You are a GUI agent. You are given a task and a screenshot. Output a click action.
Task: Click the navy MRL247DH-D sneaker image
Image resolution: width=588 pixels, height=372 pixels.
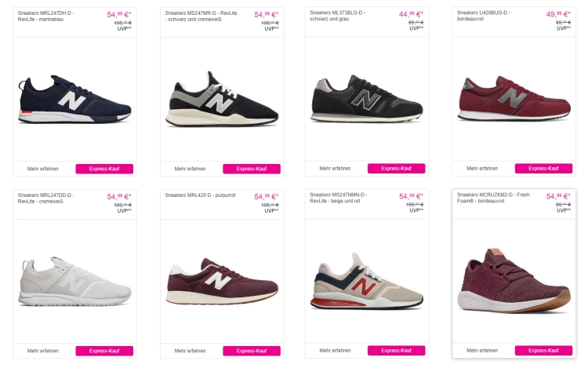74,99
